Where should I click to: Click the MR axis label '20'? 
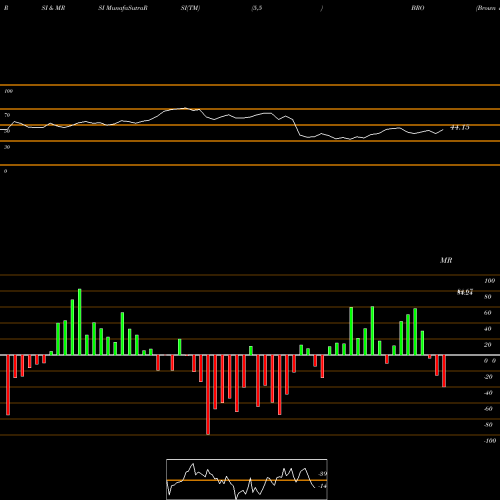[x=488, y=345]
